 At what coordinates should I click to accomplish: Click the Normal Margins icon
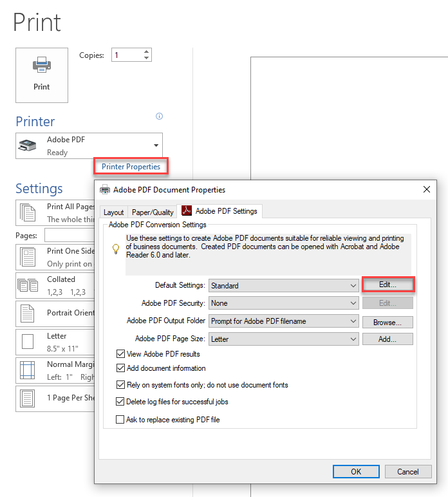point(28,370)
